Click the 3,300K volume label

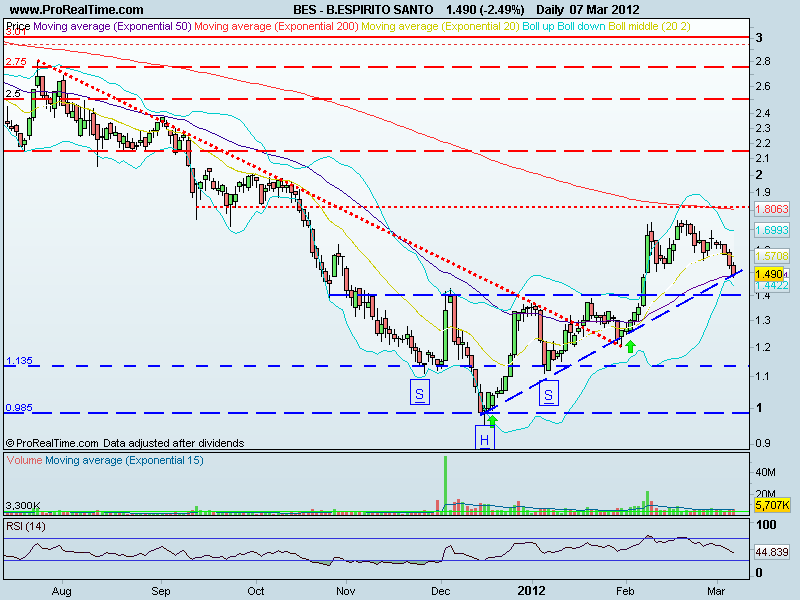(23, 506)
